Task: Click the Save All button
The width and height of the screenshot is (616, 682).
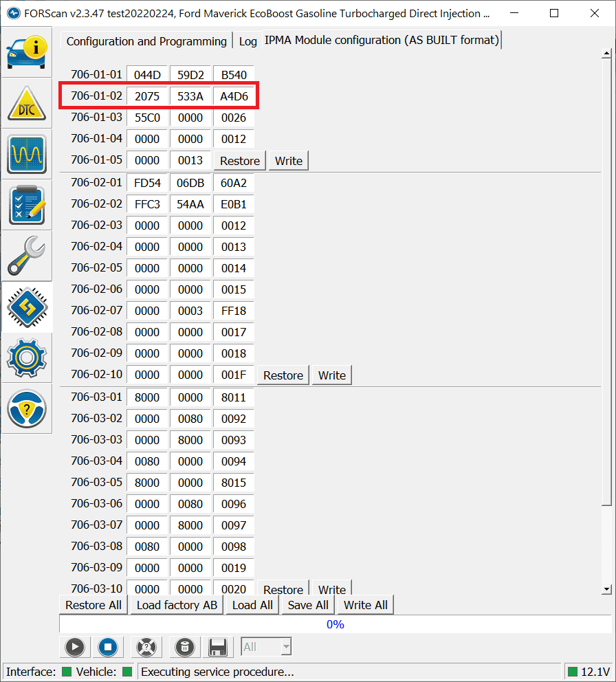Action: point(308,605)
